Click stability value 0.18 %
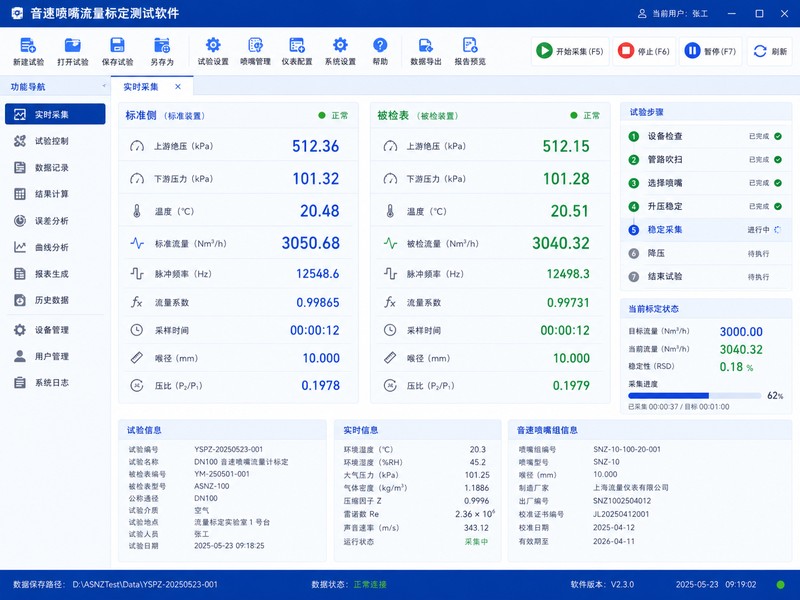 point(736,367)
